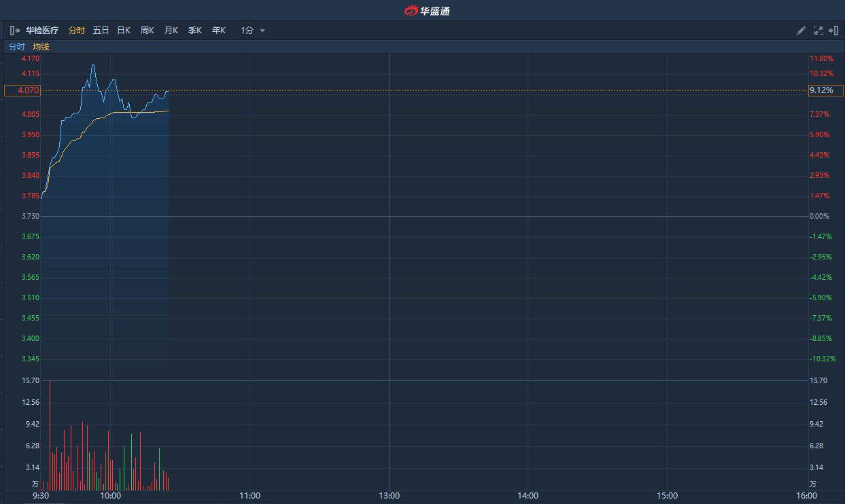
Task: Open fullscreen mode via expand arrows icon
Action: [x=818, y=30]
